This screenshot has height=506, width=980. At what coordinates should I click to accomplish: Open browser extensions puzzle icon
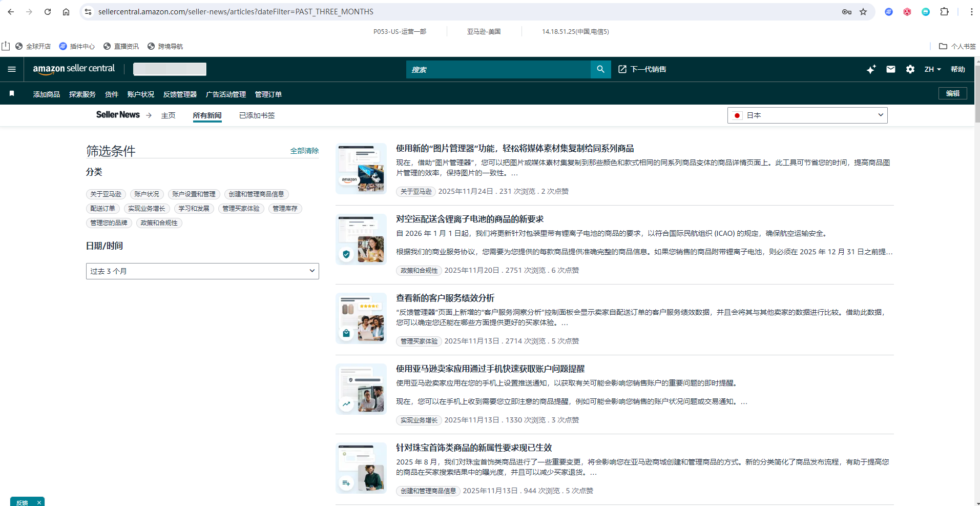click(944, 12)
